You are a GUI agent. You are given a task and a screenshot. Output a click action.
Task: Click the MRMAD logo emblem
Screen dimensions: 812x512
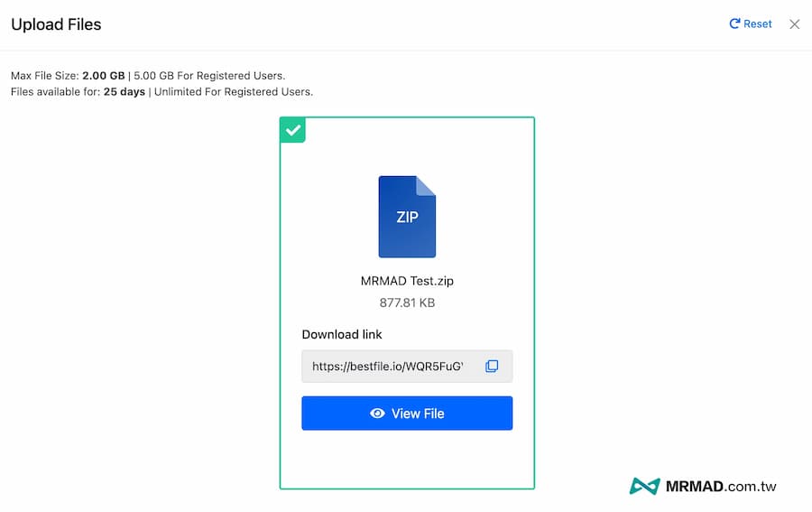coord(644,487)
